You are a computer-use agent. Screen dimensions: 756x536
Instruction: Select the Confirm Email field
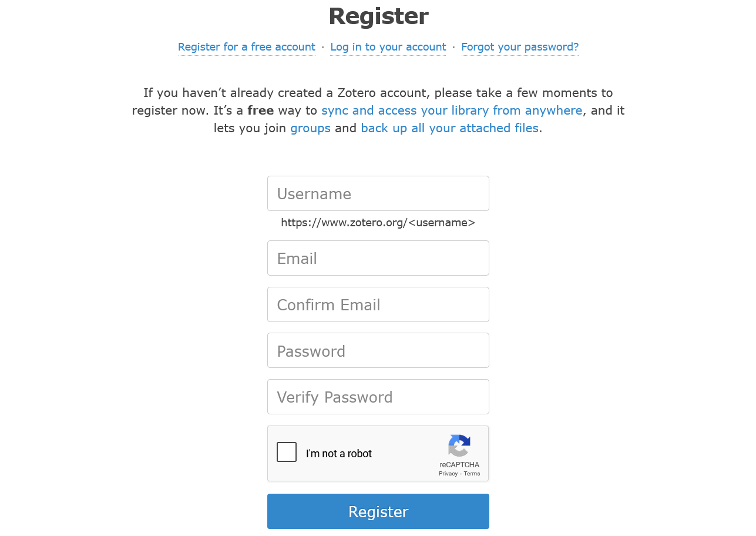(x=378, y=304)
